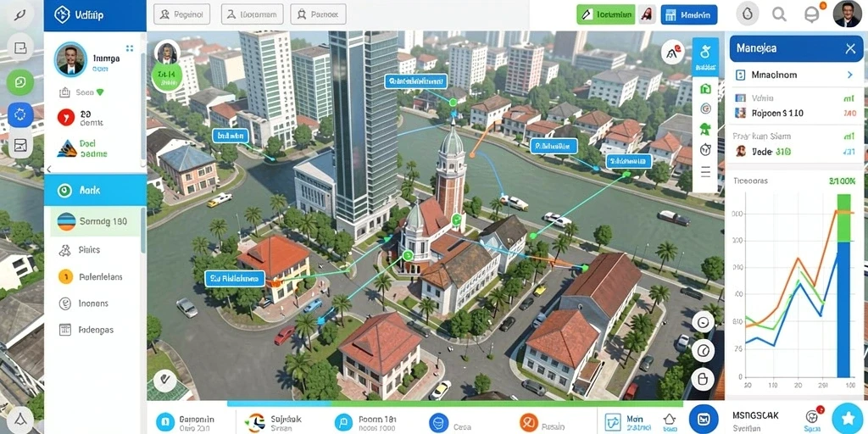Collapse sidebar with left chevron arrow
Image resolution: width=868 pixels, height=434 pixels.
(48, 169)
